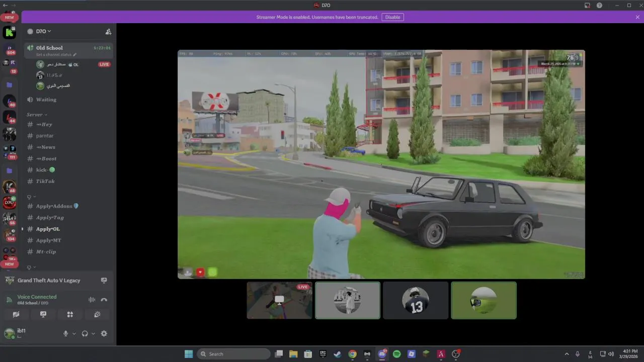Select the 13 jersey participant tile
Viewport: 644px width, 362px height.
tap(416, 300)
